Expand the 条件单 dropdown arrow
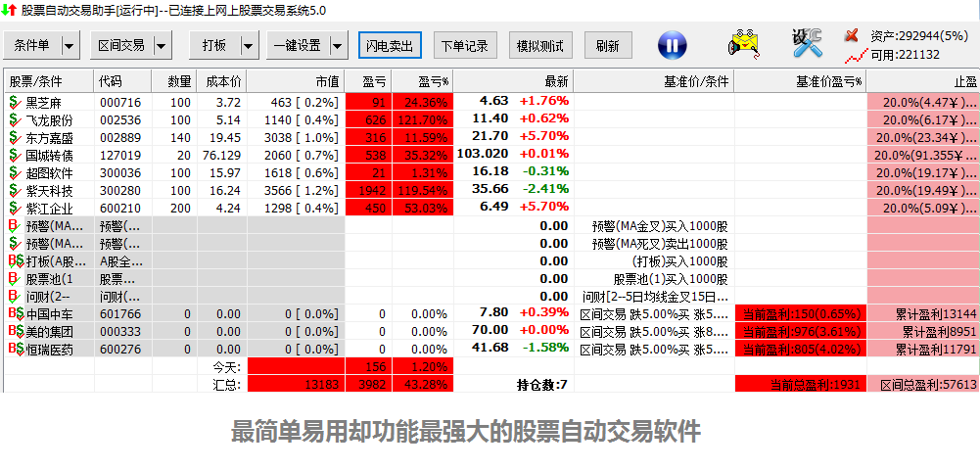 [x=70, y=45]
